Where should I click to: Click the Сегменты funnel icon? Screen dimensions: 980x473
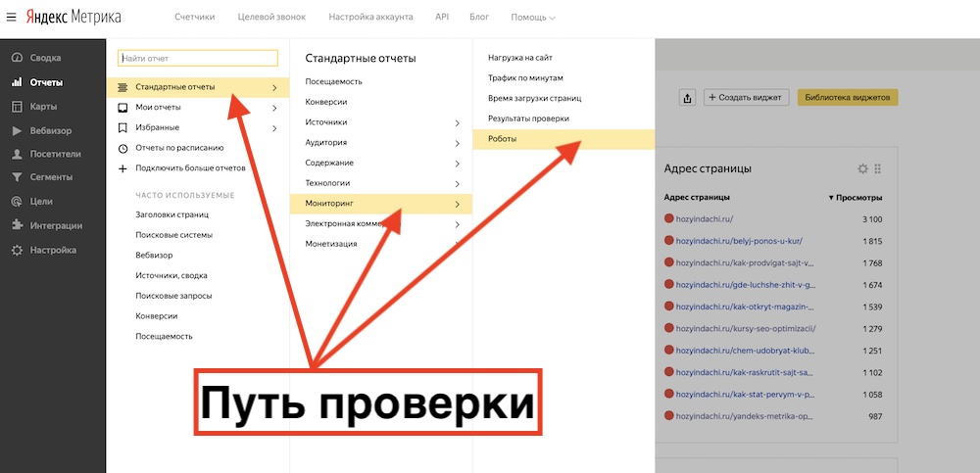pyautogui.click(x=18, y=177)
